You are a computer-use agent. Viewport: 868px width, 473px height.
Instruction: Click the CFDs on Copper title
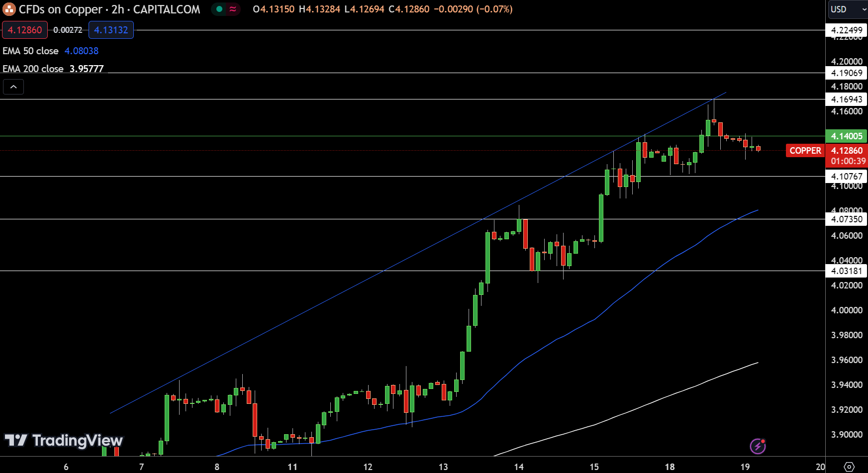tap(60, 9)
